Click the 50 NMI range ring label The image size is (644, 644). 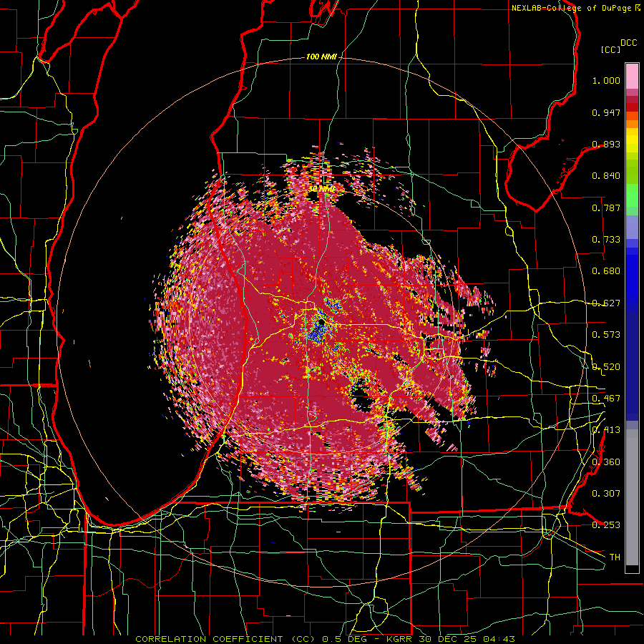[321, 189]
